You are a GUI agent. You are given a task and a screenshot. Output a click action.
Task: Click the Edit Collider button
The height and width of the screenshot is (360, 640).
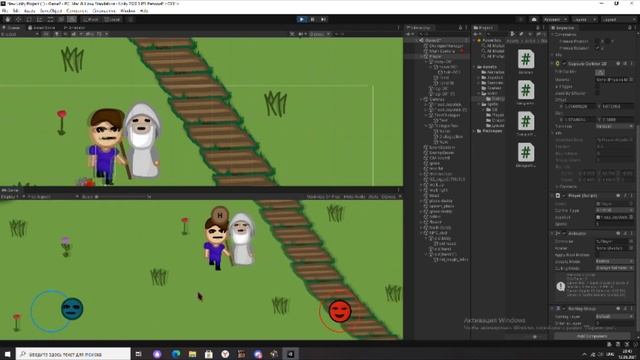(x=600, y=72)
